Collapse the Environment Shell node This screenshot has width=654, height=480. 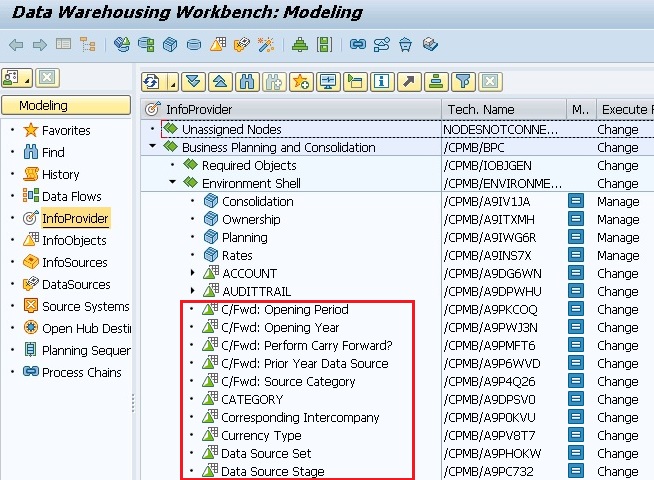pos(172,182)
